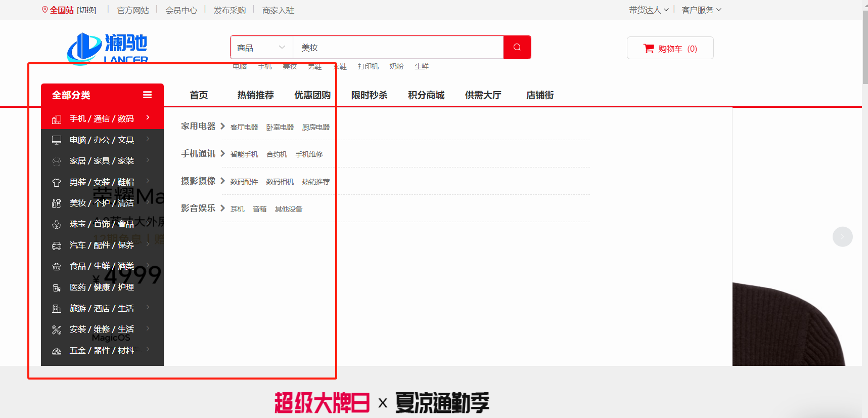Open the 积分商城 navigation tab
This screenshot has height=418, width=868.
tap(426, 95)
